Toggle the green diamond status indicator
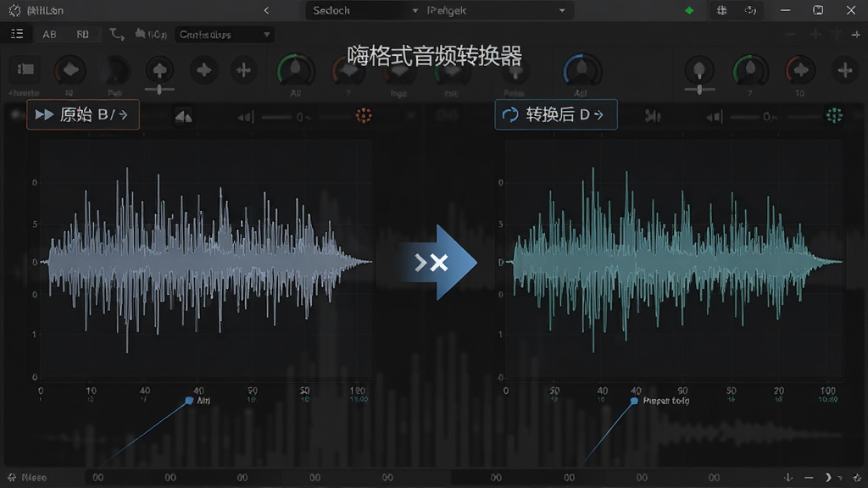 (689, 10)
